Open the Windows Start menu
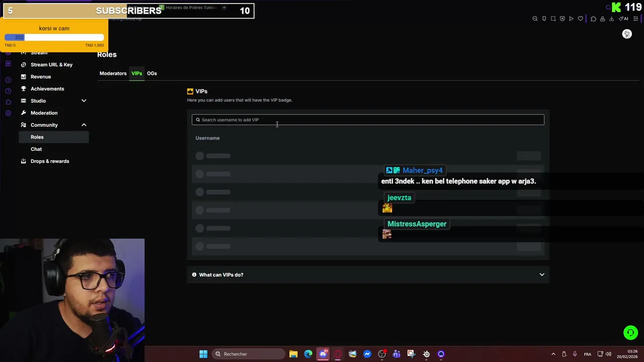Viewport: 644px width, 362px height. tap(203, 354)
